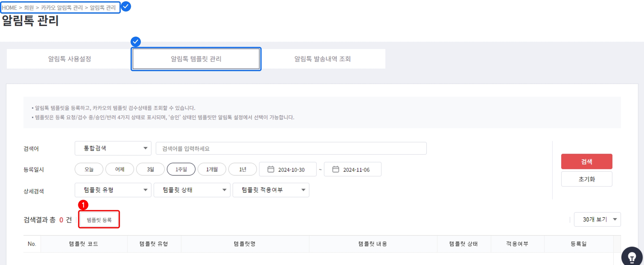The image size is (644, 265).
Task: Click the start date calendar icon
Action: (x=271, y=169)
